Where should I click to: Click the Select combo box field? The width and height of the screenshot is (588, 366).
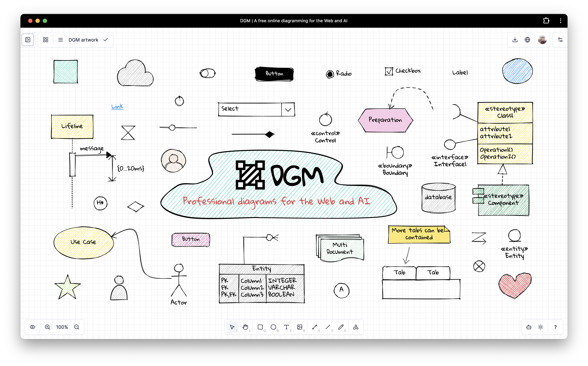[x=256, y=109]
